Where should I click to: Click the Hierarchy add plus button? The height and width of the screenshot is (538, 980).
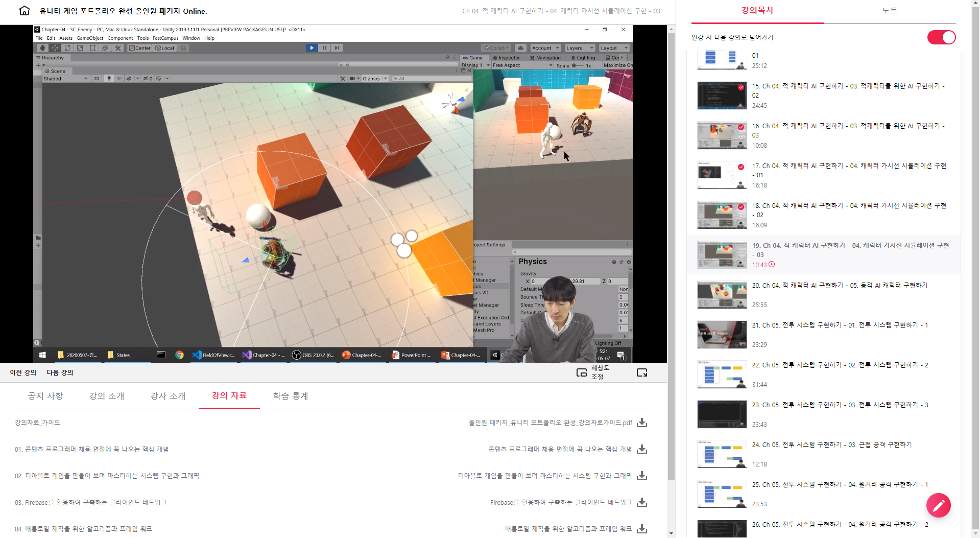point(38,65)
